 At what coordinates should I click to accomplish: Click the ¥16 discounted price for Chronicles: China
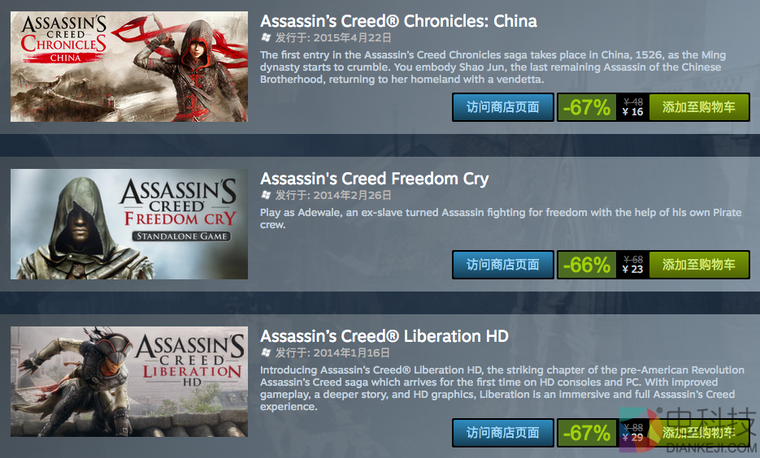click(632, 112)
